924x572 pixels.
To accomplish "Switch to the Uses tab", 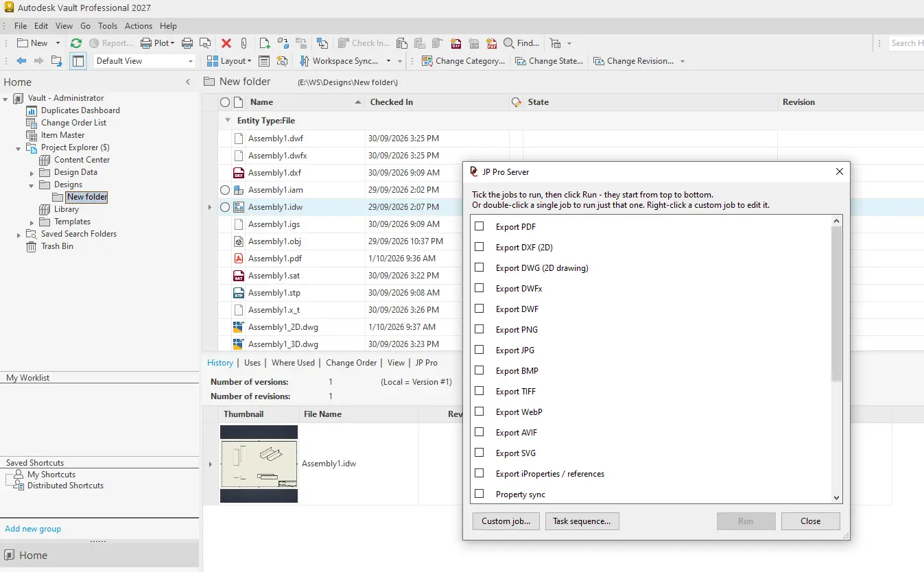I will pos(252,363).
